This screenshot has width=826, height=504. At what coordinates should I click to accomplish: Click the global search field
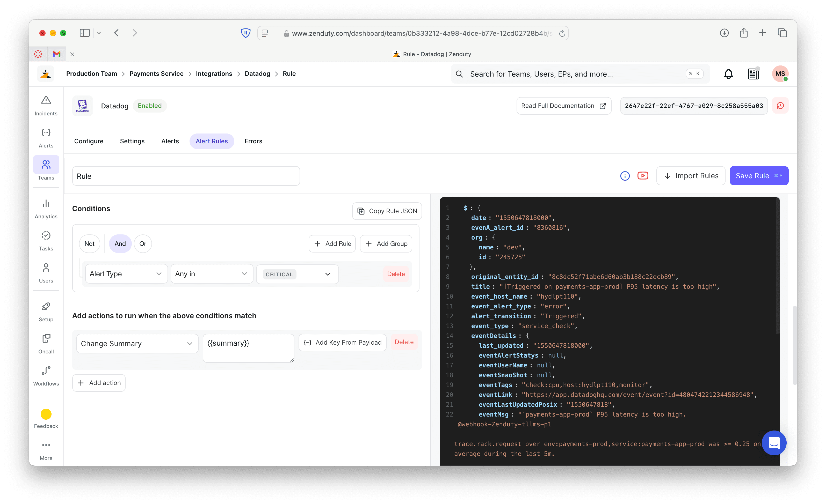pos(580,74)
